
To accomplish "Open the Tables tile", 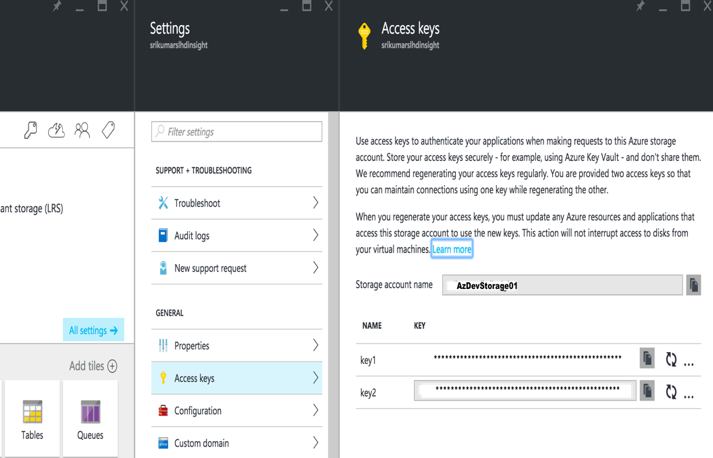I will tap(32, 419).
